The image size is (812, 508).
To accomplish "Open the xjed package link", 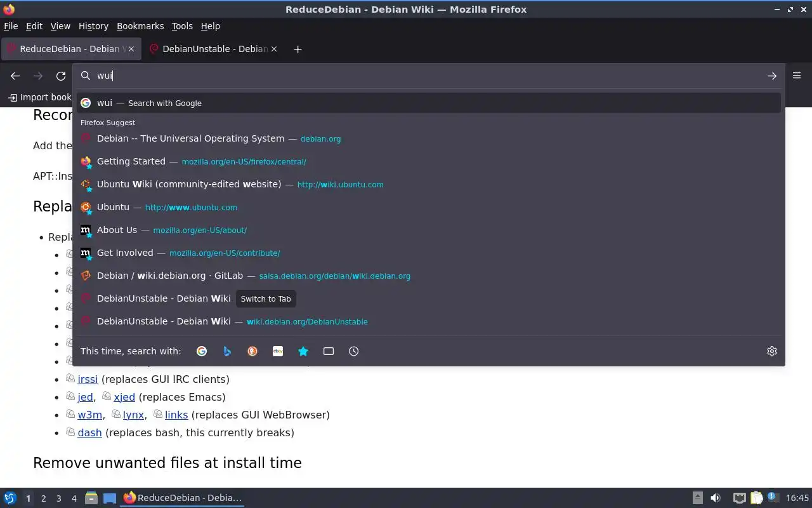I will tap(124, 397).
